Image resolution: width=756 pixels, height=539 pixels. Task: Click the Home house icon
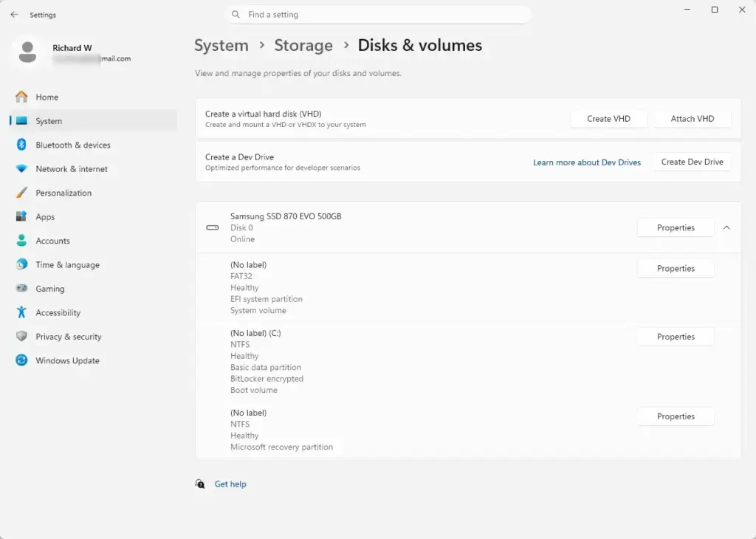[x=21, y=97]
